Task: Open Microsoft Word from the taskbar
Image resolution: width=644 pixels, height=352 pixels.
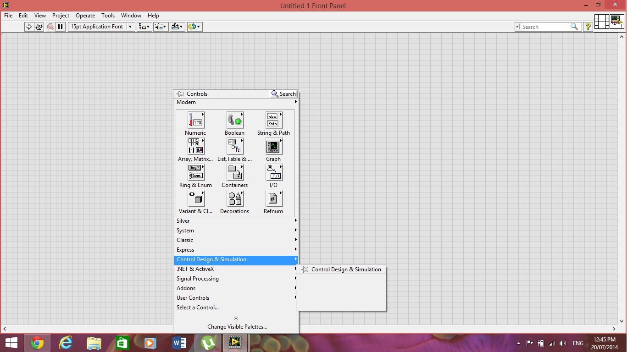Action: tap(179, 343)
